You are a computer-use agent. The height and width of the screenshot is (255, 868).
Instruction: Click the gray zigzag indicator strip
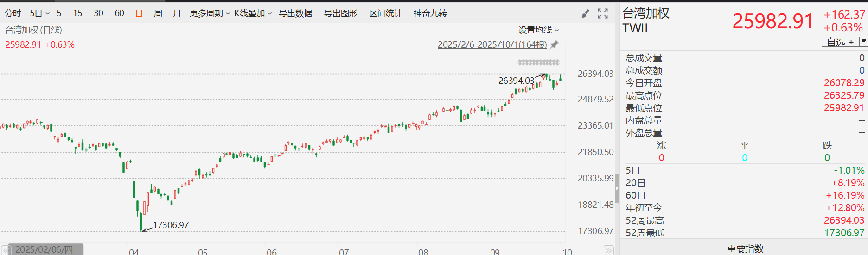(538, 62)
